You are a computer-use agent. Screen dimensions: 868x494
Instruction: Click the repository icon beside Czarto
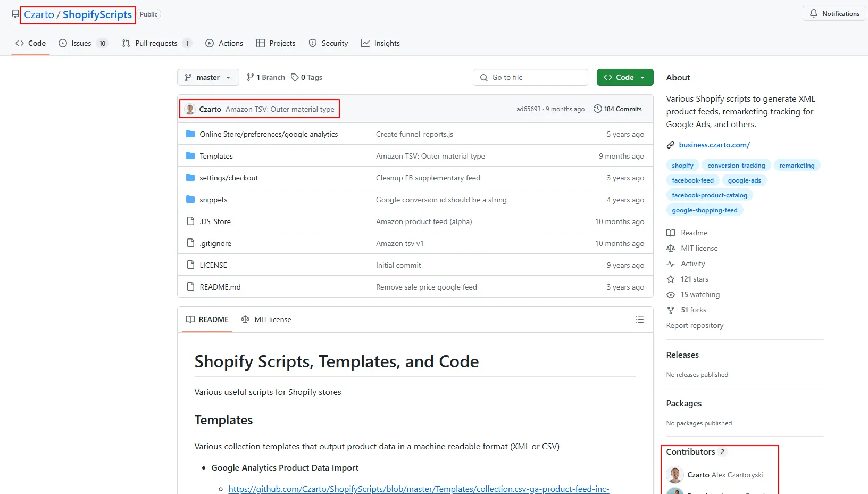point(15,14)
